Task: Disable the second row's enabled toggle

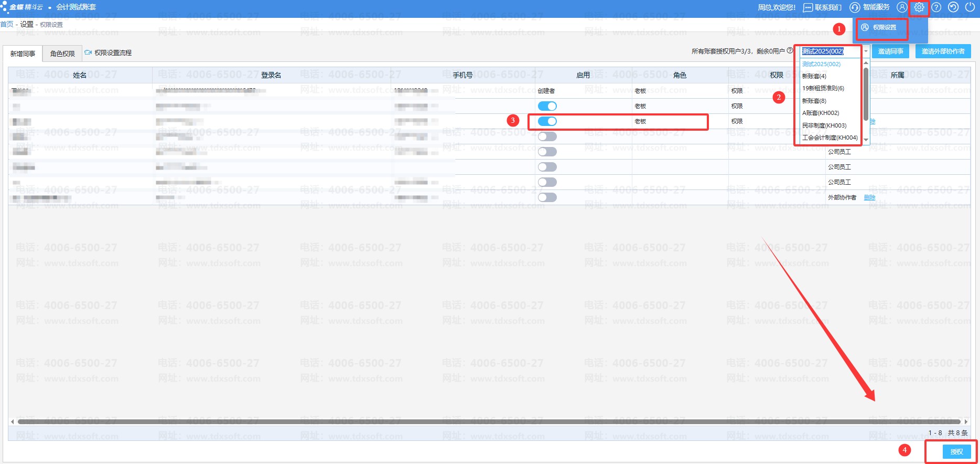Action: 547,106
